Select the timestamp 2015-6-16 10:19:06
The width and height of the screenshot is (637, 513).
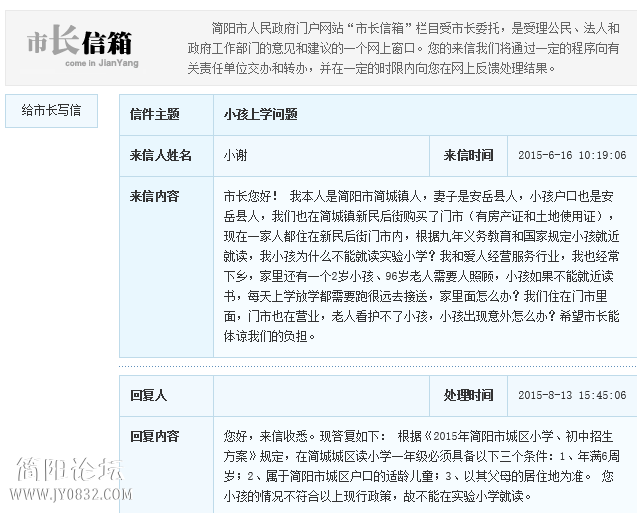(572, 156)
